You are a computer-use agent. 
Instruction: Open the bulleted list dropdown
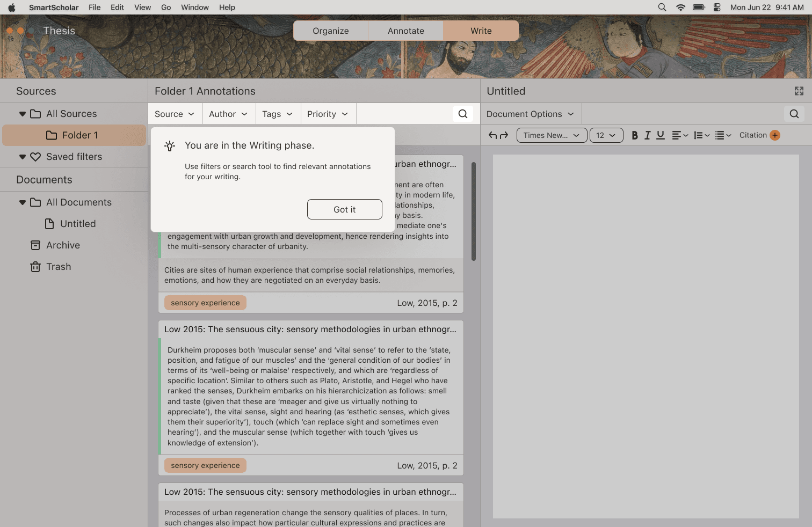[x=723, y=135]
